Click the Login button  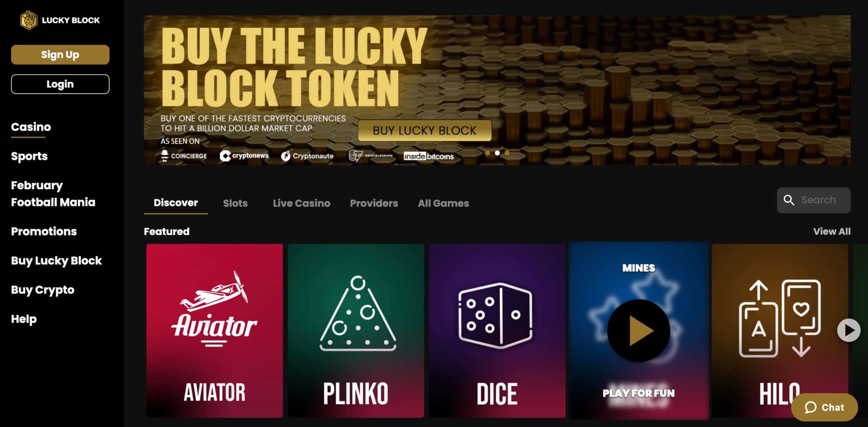(x=60, y=84)
